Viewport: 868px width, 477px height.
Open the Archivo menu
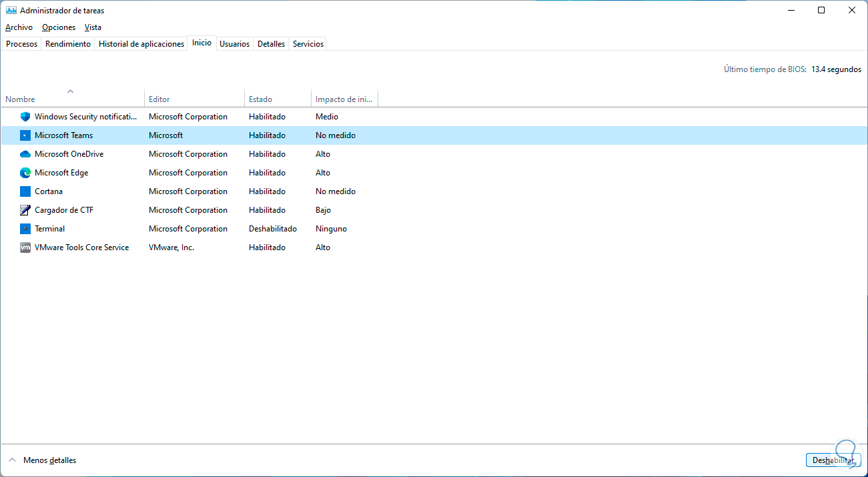pyautogui.click(x=19, y=27)
